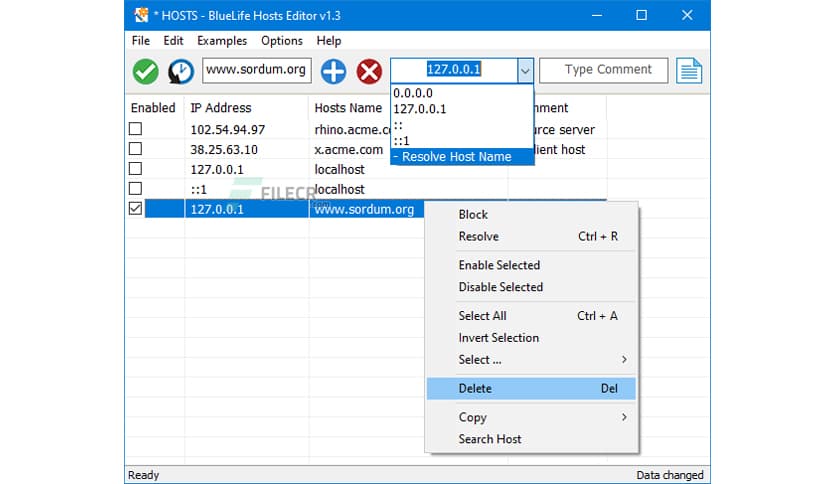Click the Ready status bar text
836x484 pixels.
(143, 474)
